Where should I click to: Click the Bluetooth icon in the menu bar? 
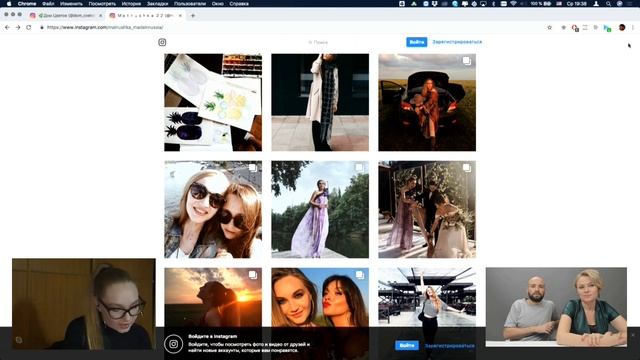coord(493,4)
